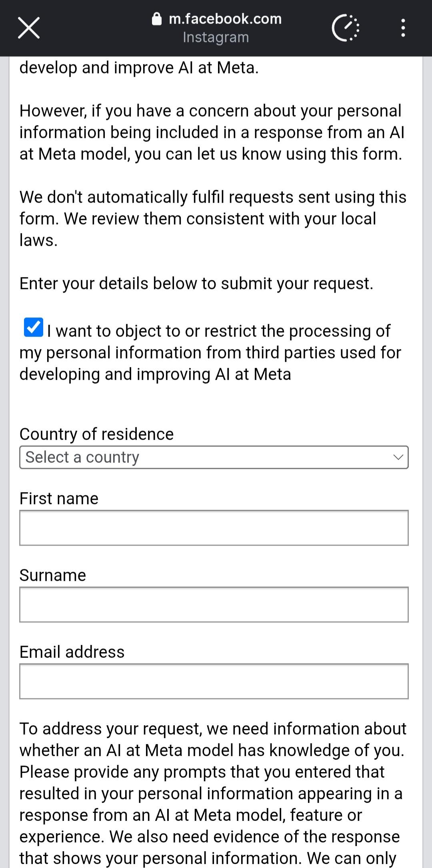The image size is (432, 868).
Task: Click the "Country of residence" label
Action: tap(96, 434)
